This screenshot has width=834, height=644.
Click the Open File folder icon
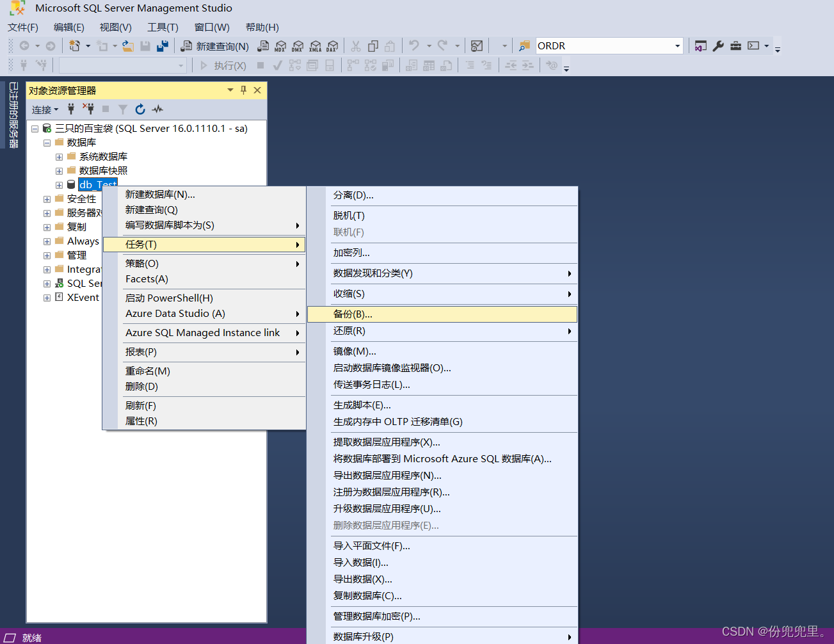pos(128,46)
